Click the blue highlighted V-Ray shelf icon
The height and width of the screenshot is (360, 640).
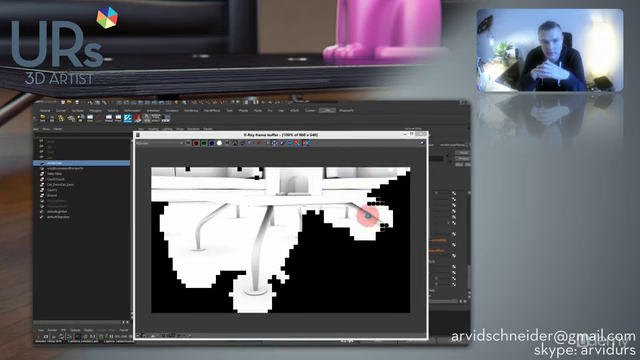[128, 118]
